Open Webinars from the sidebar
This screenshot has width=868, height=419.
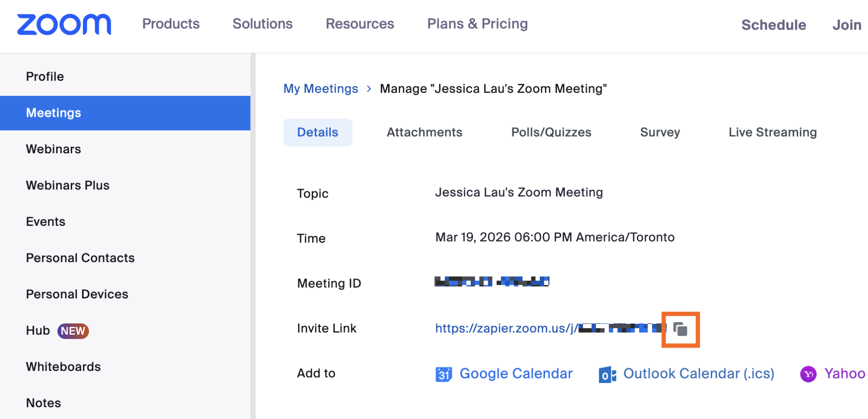pos(53,149)
